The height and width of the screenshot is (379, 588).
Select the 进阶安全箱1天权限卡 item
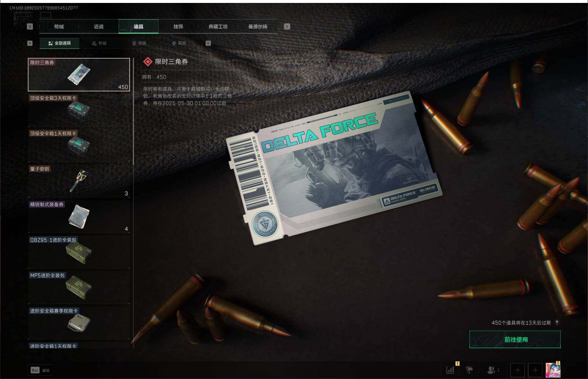tap(79, 345)
